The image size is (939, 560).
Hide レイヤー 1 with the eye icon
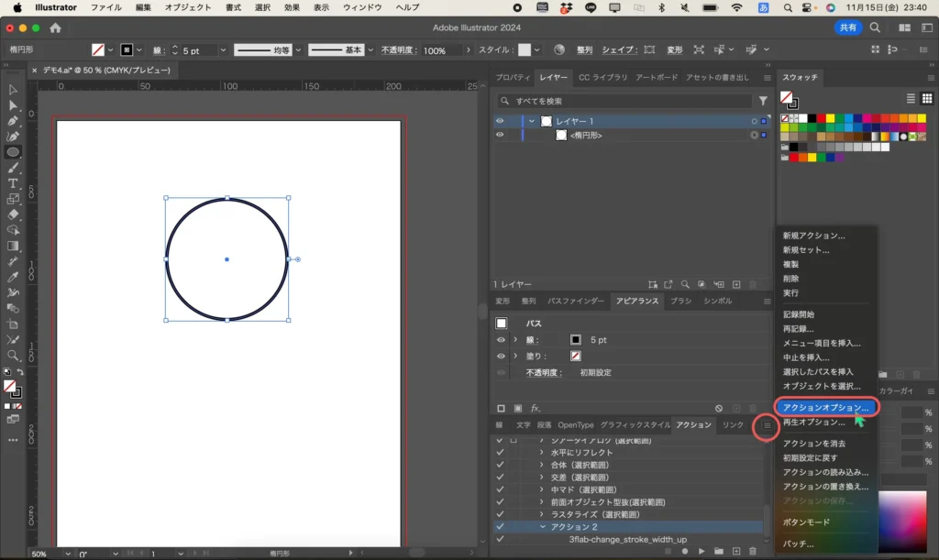[x=500, y=121]
